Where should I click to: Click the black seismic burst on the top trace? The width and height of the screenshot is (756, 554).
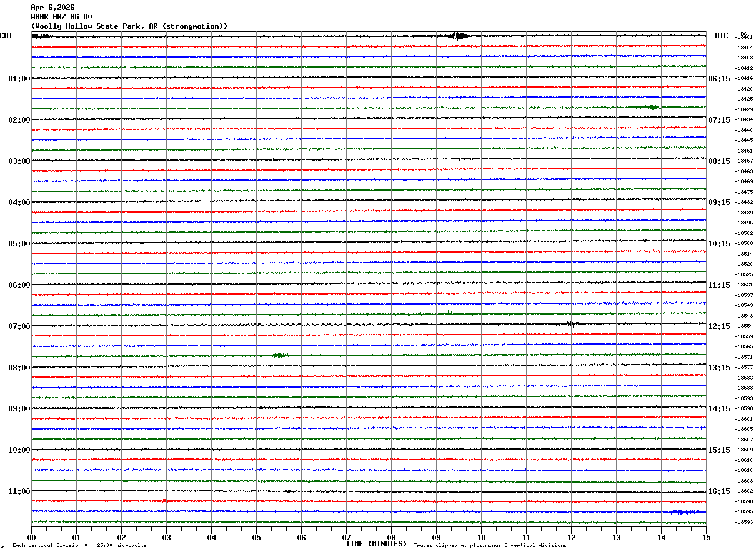point(459,36)
